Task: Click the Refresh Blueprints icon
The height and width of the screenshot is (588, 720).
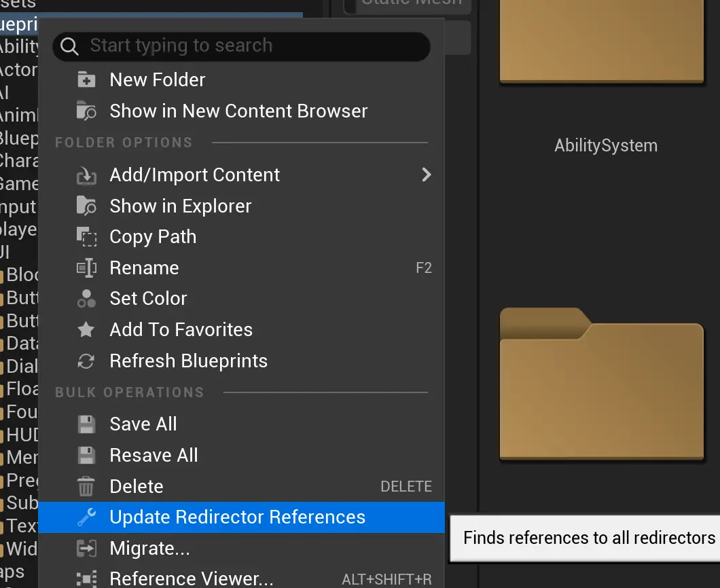Action: (x=86, y=361)
